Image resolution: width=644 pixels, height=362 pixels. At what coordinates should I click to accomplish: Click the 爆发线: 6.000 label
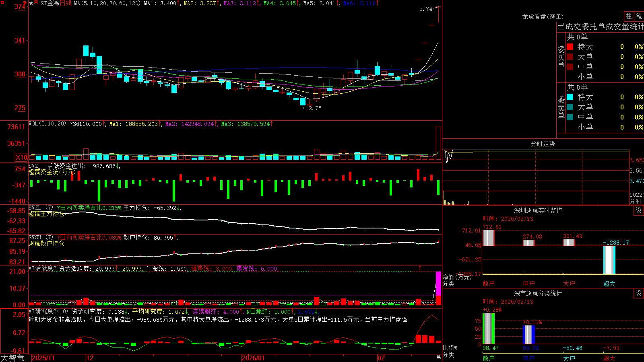[257, 269]
